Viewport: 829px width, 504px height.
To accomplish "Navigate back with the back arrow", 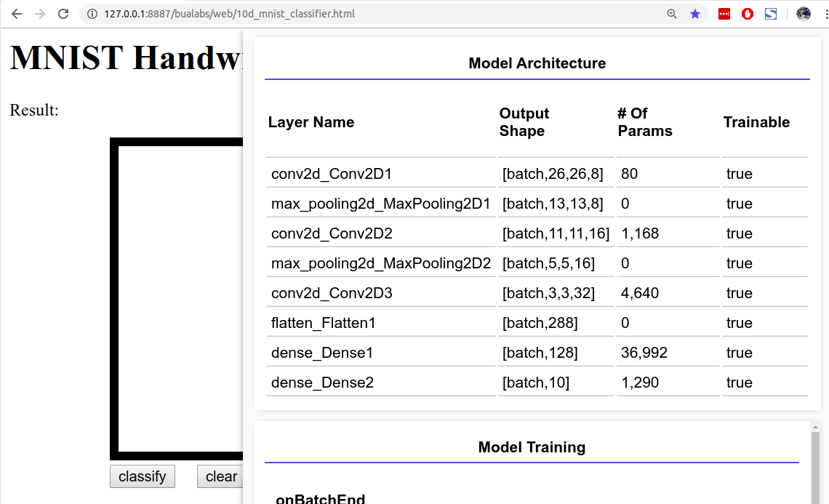I will [x=16, y=13].
